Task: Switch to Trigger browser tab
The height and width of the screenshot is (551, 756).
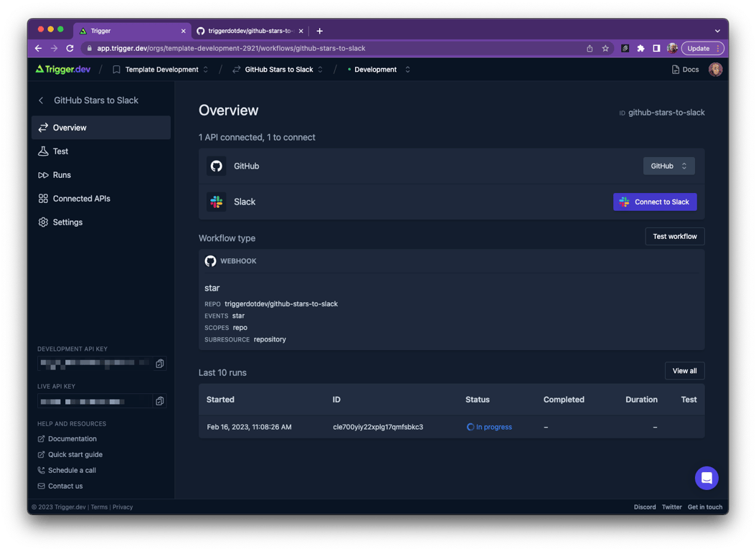Action: click(x=131, y=31)
